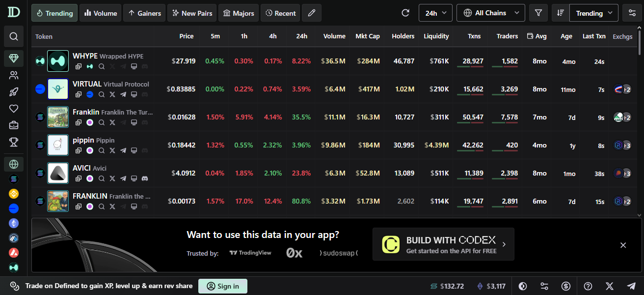Click the refresh icon beside 24h
644x295 pixels.
(x=405, y=13)
